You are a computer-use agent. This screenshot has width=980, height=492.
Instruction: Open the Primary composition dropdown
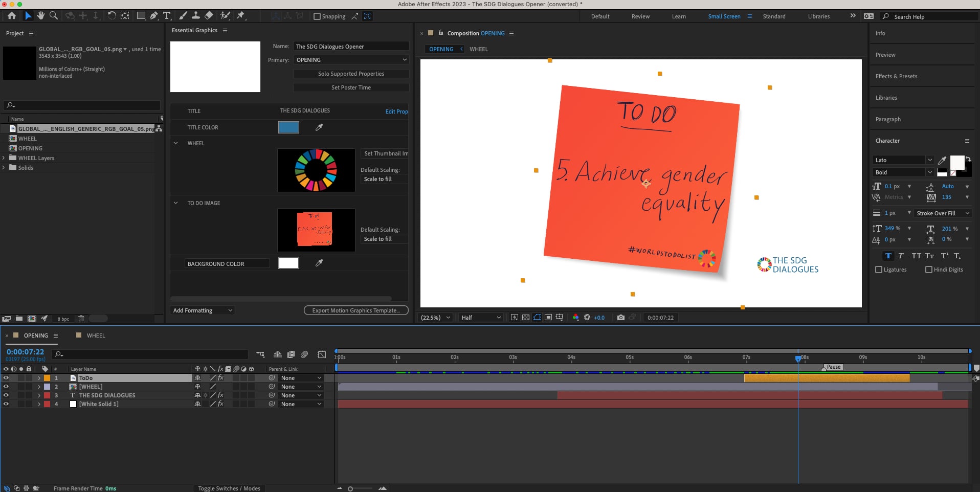coord(351,60)
